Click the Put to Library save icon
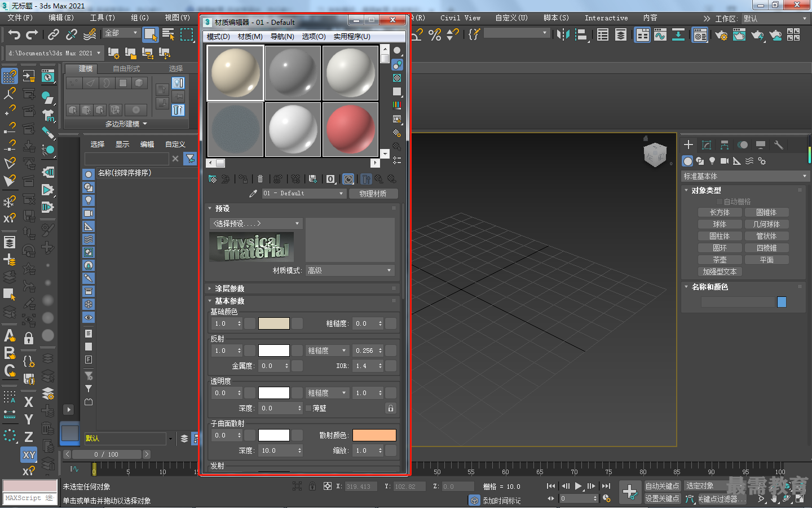The image size is (812, 508). coord(313,179)
